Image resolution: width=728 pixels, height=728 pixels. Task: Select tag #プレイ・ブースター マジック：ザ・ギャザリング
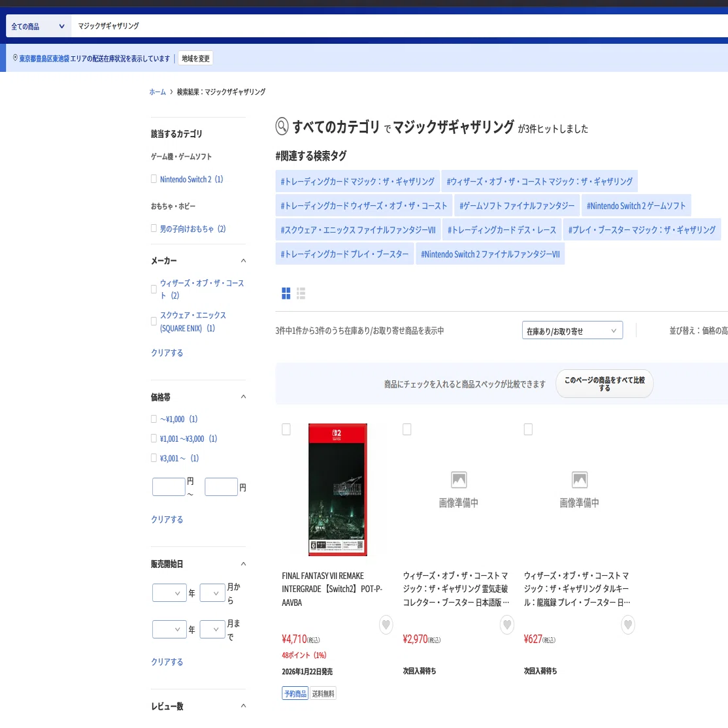(x=642, y=229)
